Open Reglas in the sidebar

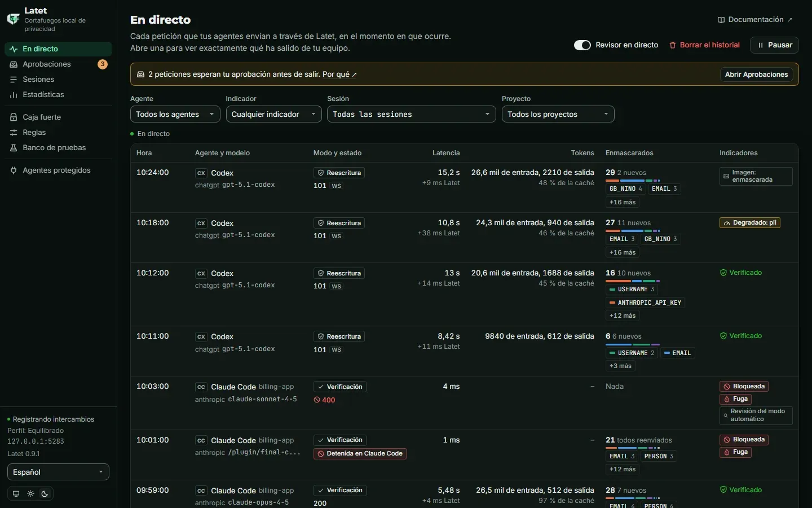tap(58, 133)
